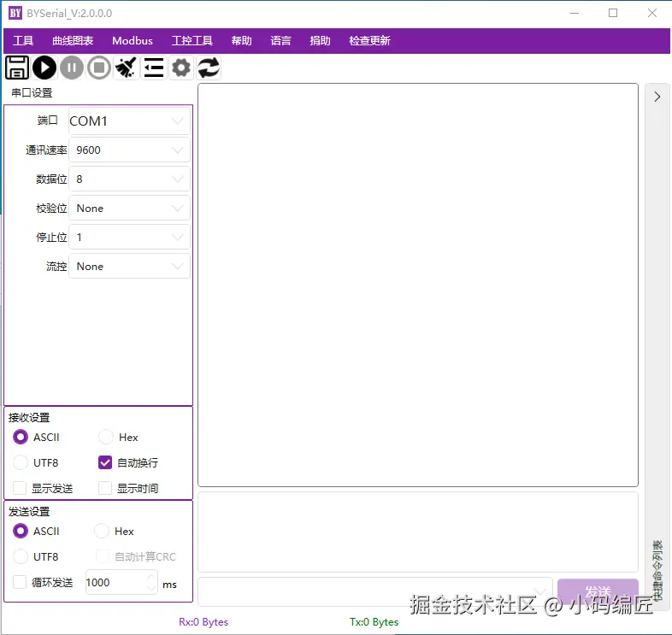This screenshot has height=635, width=672.
Task: Open the 流控 None dropdown
Action: point(129,266)
